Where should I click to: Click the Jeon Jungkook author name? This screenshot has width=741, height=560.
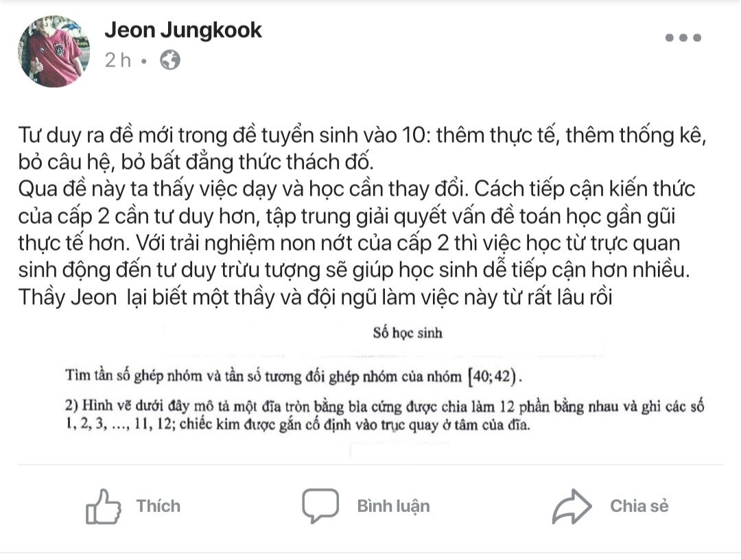183,30
